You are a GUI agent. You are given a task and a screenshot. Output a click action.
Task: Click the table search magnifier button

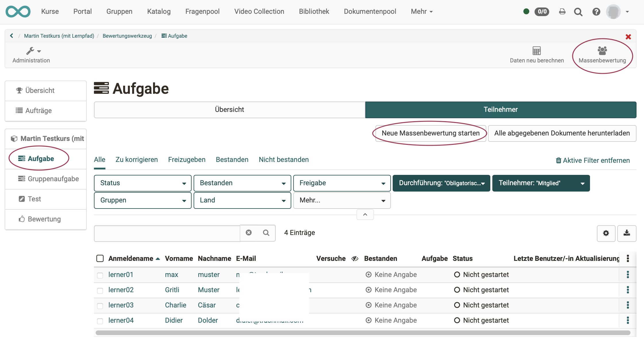point(266,233)
